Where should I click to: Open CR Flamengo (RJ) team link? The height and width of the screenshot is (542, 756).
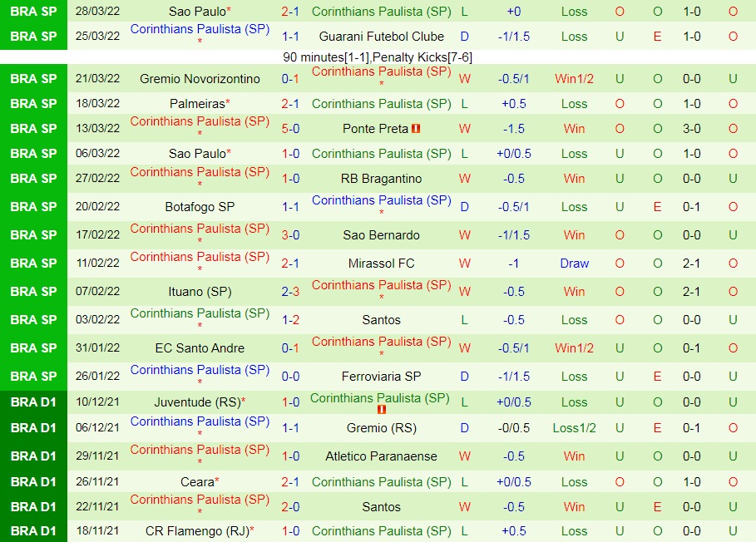[197, 531]
